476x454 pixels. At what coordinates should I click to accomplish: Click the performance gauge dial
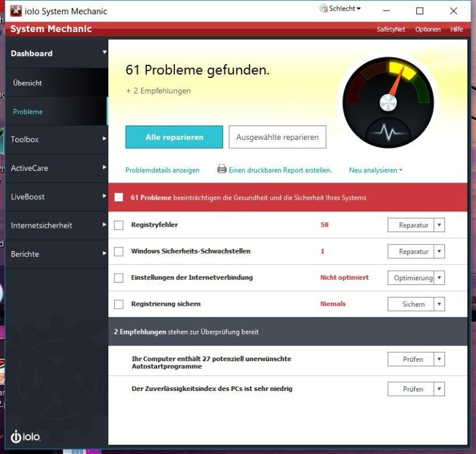(389, 102)
